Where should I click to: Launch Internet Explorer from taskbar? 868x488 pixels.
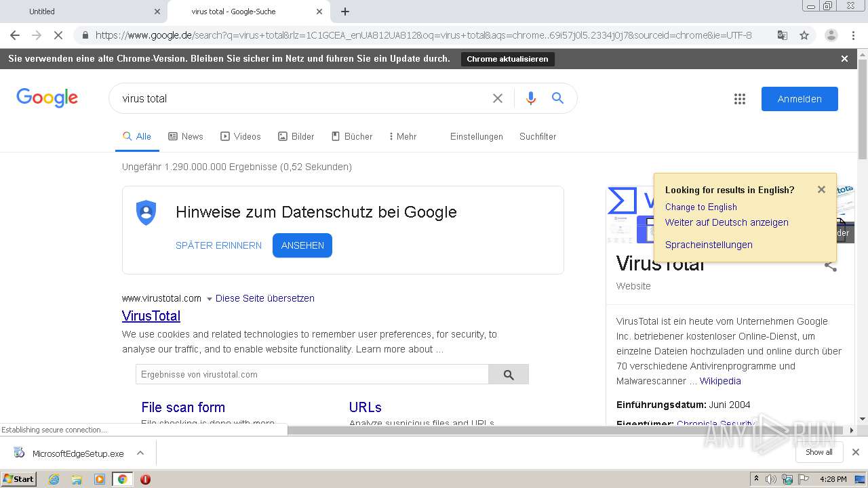[54, 479]
